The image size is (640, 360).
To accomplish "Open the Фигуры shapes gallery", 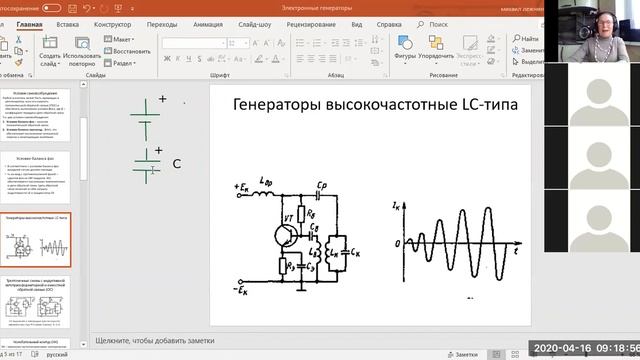I will 405,49.
